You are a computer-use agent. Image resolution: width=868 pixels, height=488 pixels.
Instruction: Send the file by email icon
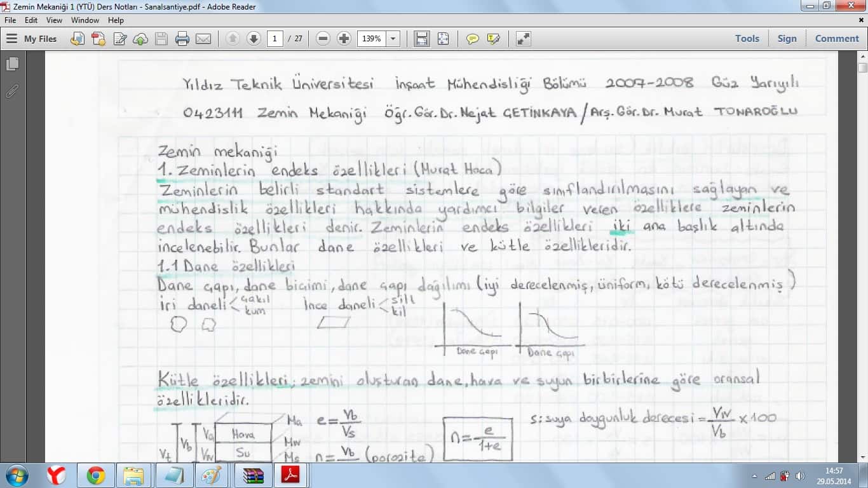tap(203, 39)
